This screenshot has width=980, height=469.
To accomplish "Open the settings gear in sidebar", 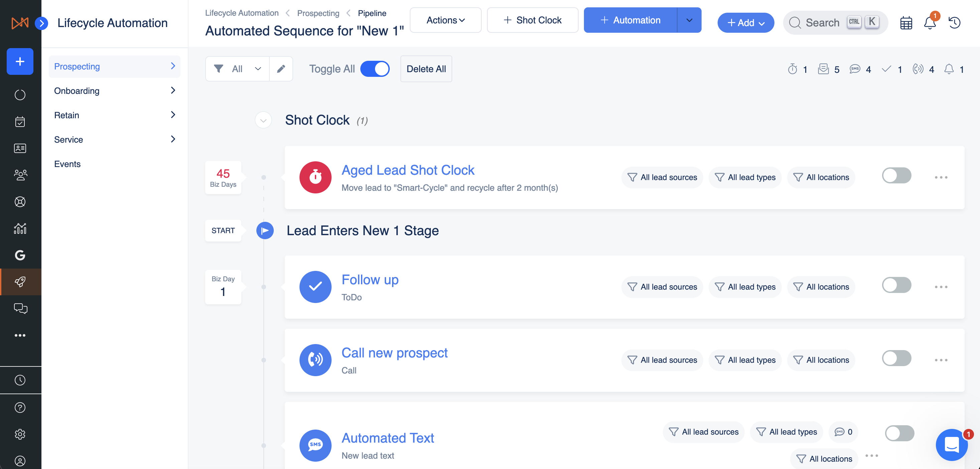I will [x=20, y=434].
